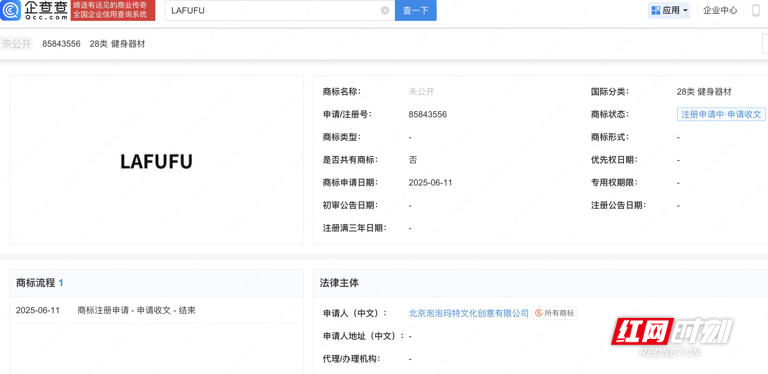The height and width of the screenshot is (374, 768).
Task: Click the 商标申请日期 label
Action: click(x=350, y=183)
